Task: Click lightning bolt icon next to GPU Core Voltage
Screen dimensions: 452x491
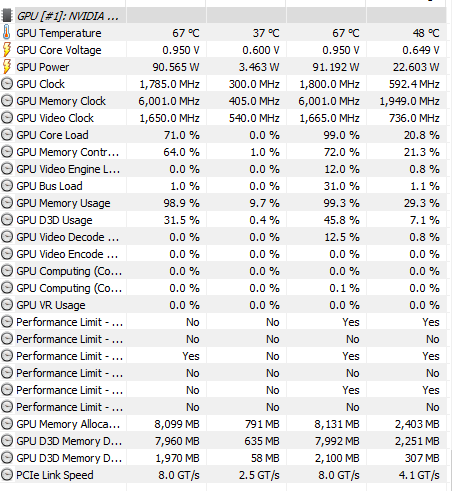Action: tap(6, 50)
